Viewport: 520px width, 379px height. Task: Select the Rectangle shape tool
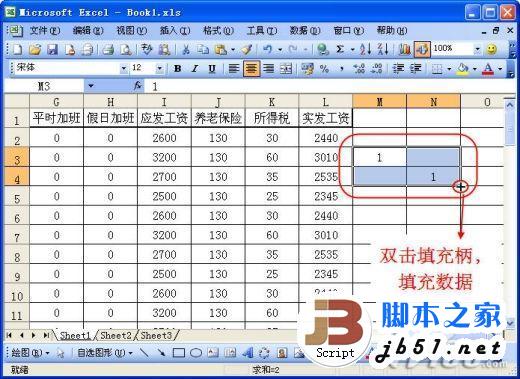[x=179, y=353]
